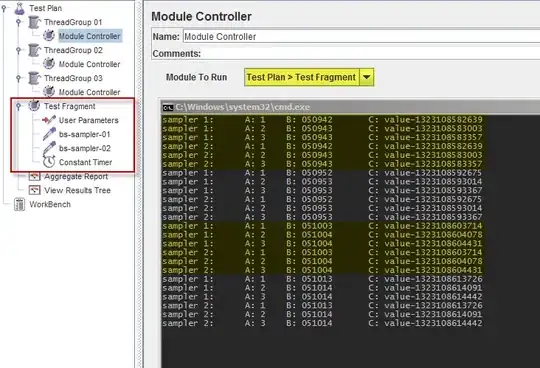The image size is (540, 368).
Task: Click the Module Controller panel heading
Action: point(201,16)
